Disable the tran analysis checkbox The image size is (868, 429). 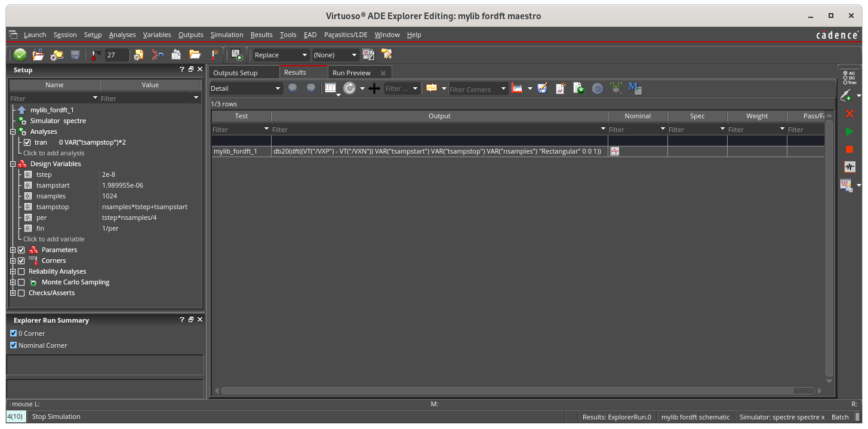pos(27,143)
